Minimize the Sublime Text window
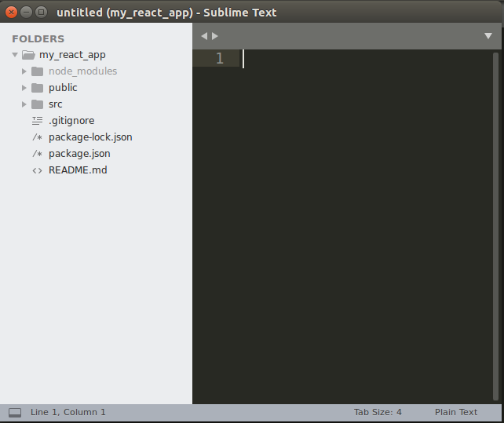504x423 pixels. click(26, 13)
